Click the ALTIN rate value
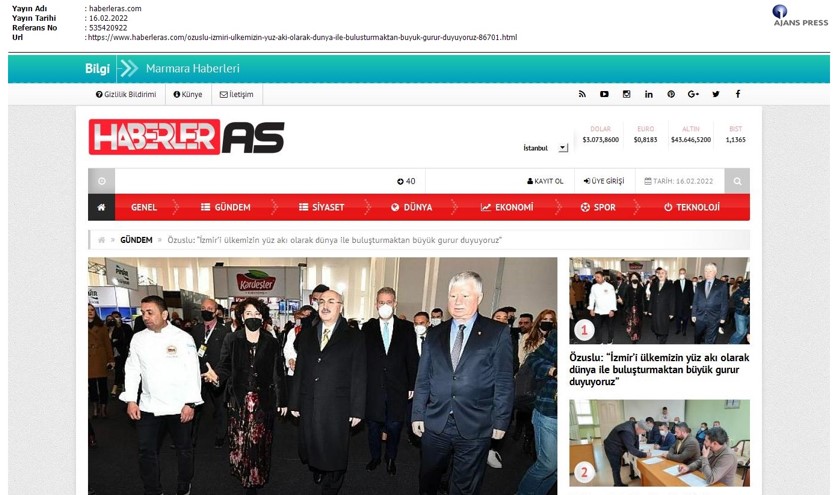 pyautogui.click(x=691, y=140)
